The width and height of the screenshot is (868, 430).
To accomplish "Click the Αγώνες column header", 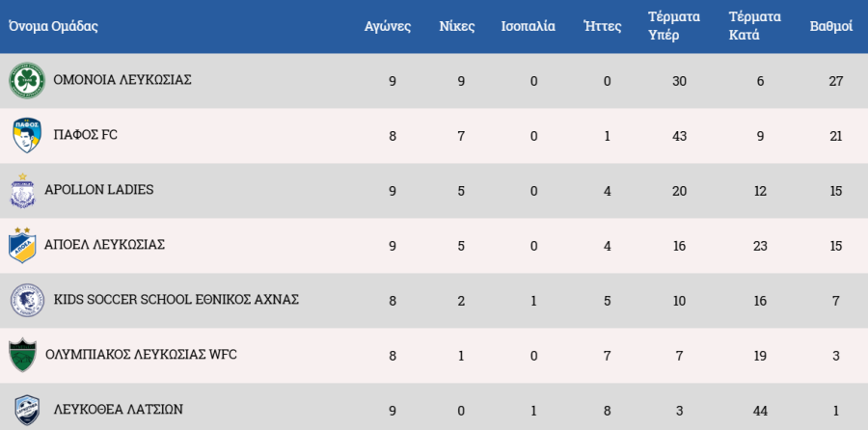I will tap(388, 27).
